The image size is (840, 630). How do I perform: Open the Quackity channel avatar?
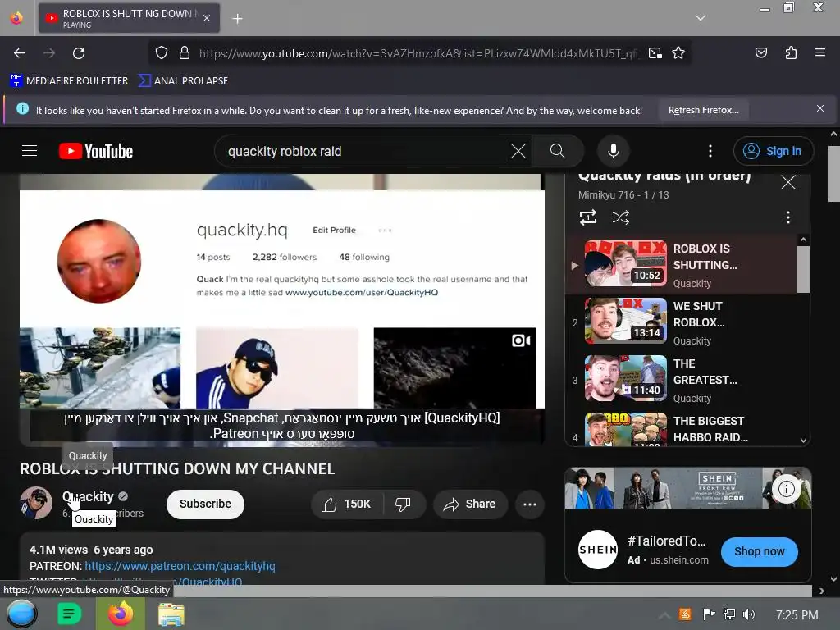click(x=36, y=503)
